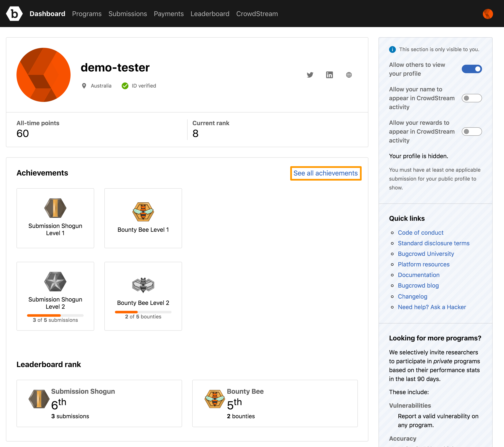
Task: Open the Code of conduct link
Action: pos(420,233)
